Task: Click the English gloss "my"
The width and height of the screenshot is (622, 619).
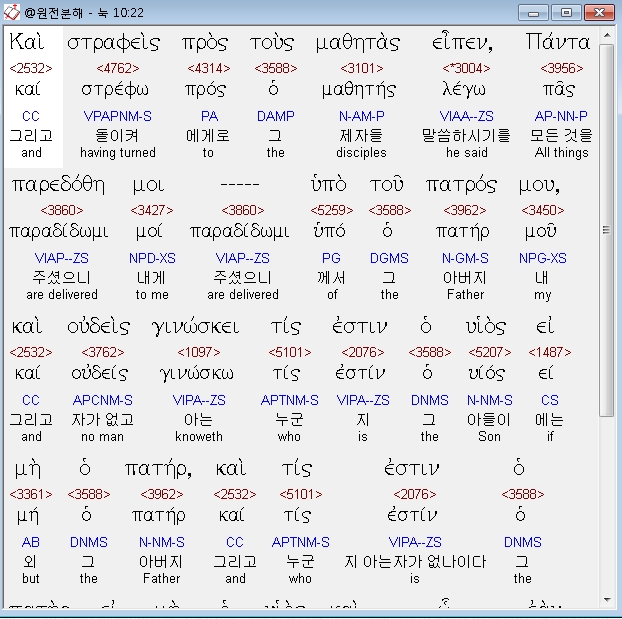Action: click(x=543, y=295)
